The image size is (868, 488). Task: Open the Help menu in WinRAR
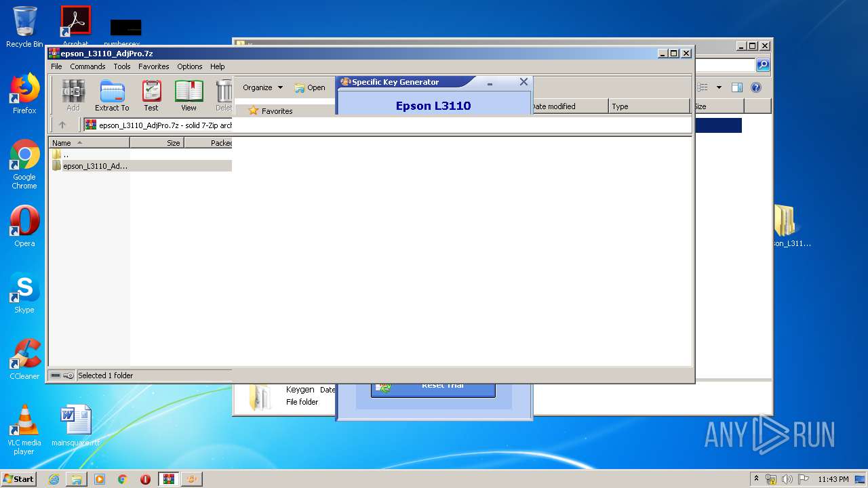[x=217, y=66]
